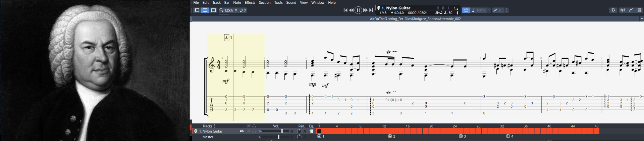Image resolution: width=644 pixels, height=141 pixels.
Task: Click the relative speed note icon
Action: pyautogui.click(x=473, y=10)
